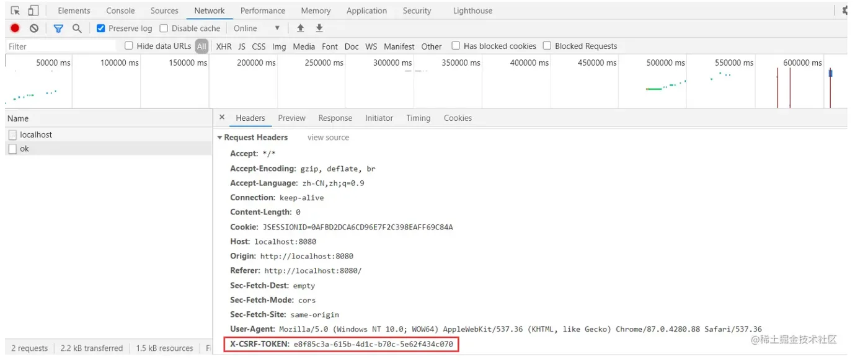Click green request bar in timeline overview
This screenshot has width=868, height=362.
[x=654, y=89]
